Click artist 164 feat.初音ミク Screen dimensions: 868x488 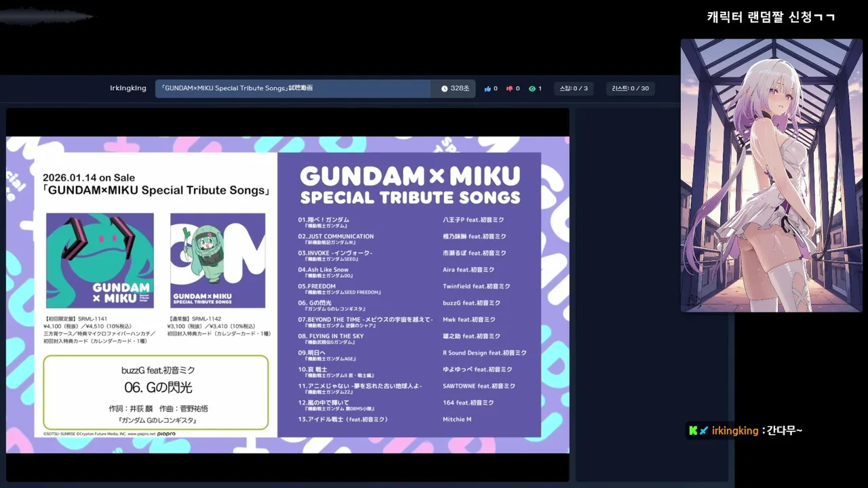(468, 403)
